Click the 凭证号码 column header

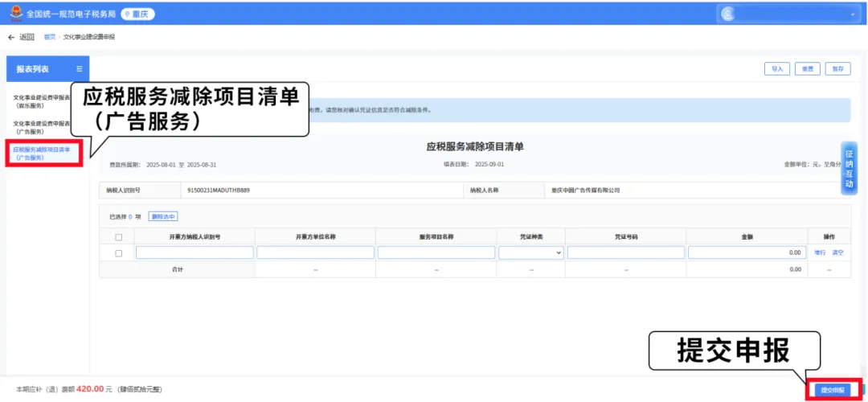point(626,237)
